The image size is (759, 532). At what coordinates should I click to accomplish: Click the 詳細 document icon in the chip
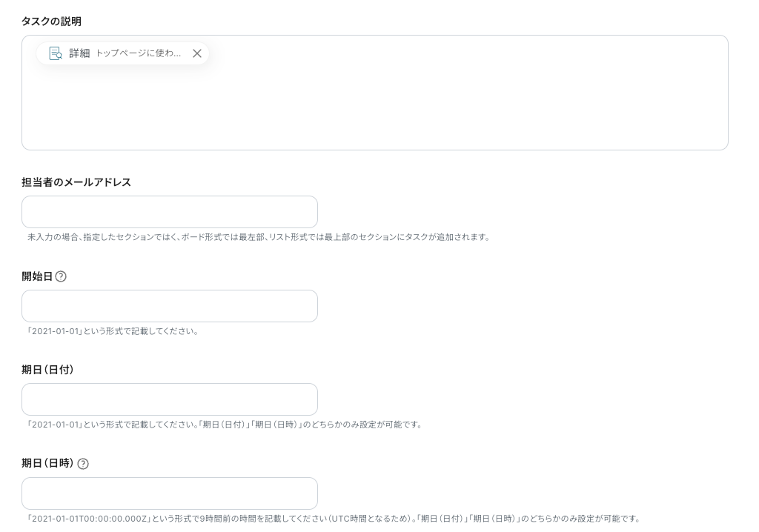[x=56, y=53]
